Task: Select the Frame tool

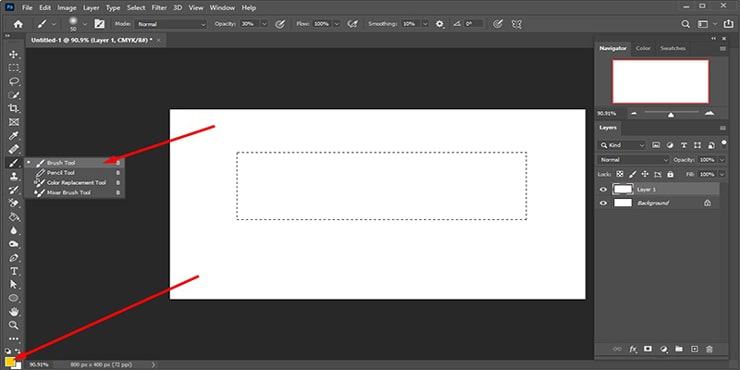Action: [x=14, y=122]
